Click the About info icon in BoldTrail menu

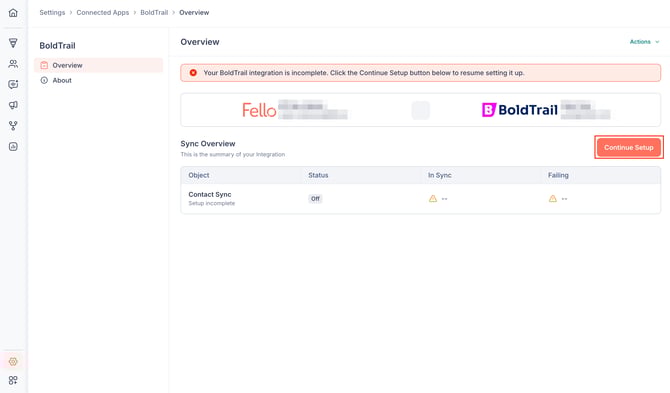(44, 80)
